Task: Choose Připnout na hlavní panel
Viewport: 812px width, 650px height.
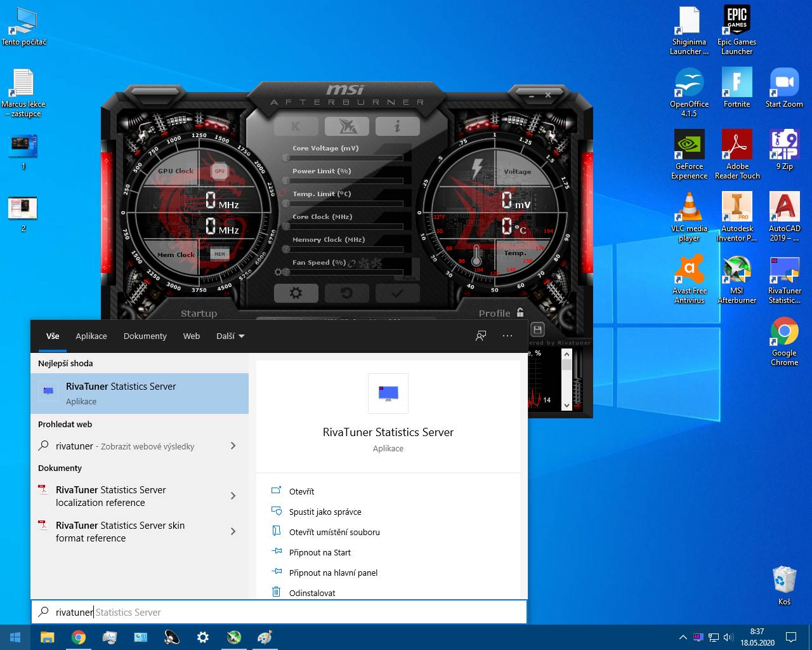Action: pyautogui.click(x=333, y=573)
